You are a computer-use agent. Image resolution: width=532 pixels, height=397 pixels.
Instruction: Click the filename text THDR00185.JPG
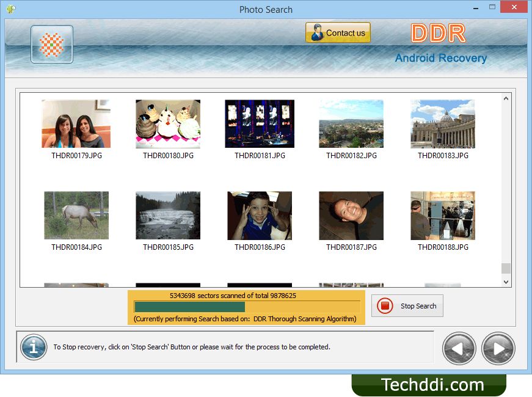(169, 247)
